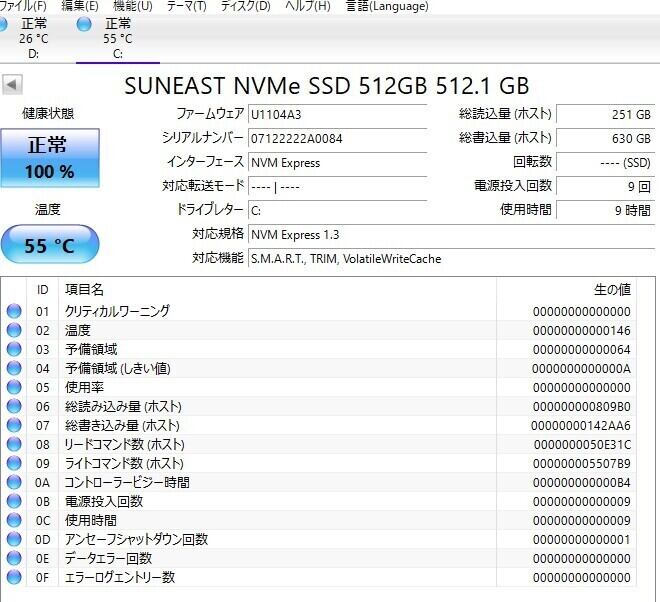Click the rotation rate value ---- (SSD)
This screenshot has width=660, height=602.
pyautogui.click(x=605, y=162)
